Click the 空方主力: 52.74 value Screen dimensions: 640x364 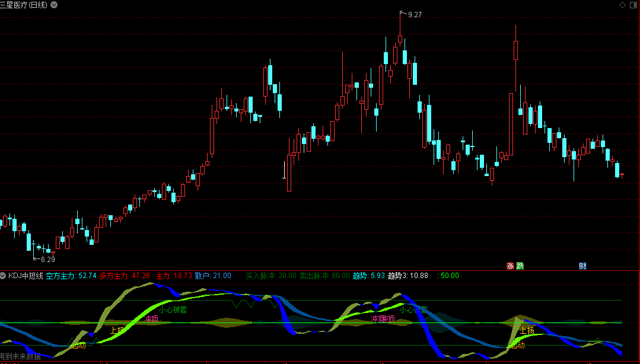pyautogui.click(x=71, y=276)
